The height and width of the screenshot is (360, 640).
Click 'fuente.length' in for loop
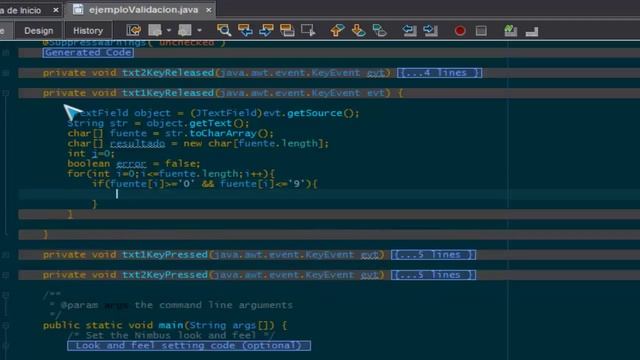click(x=200, y=174)
